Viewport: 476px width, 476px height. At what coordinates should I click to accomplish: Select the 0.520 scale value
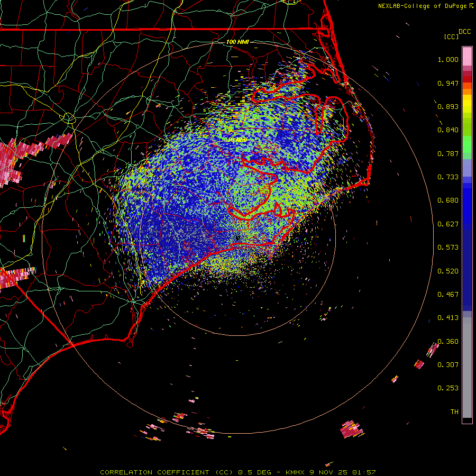(x=448, y=271)
